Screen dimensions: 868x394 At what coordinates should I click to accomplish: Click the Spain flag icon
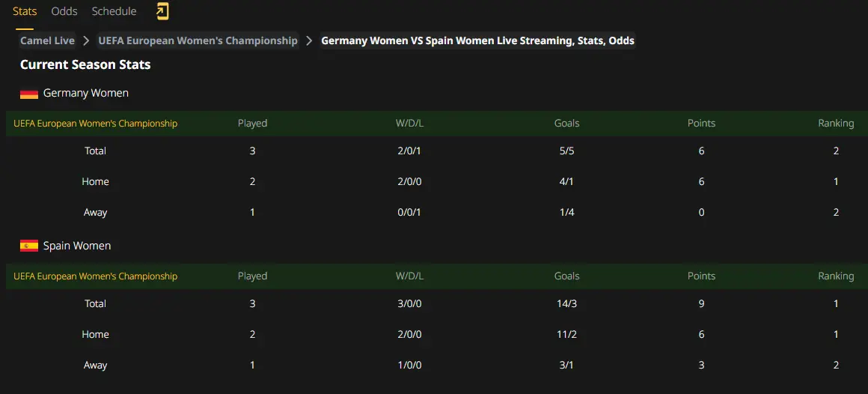coord(28,246)
